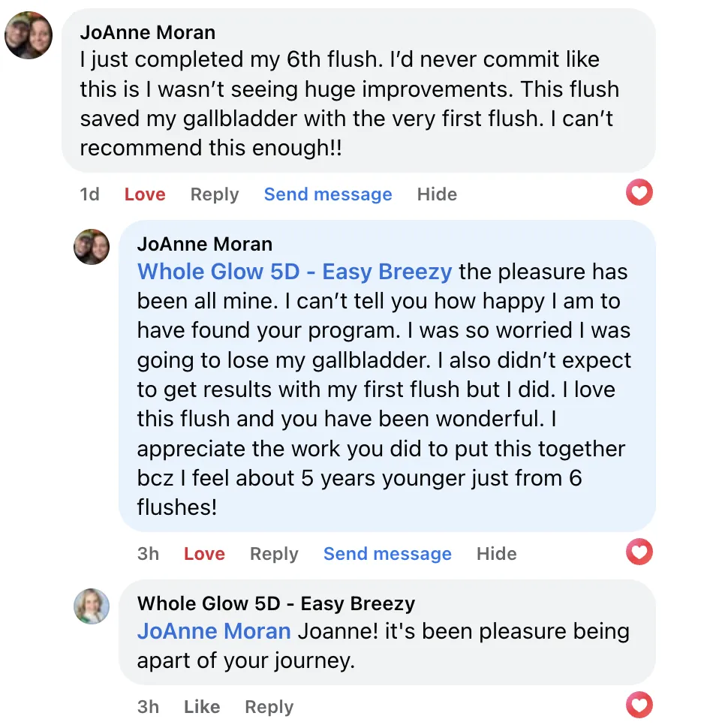Click author name Whole Glow 5D on the last comment
The height and width of the screenshot is (728, 707).
275,603
